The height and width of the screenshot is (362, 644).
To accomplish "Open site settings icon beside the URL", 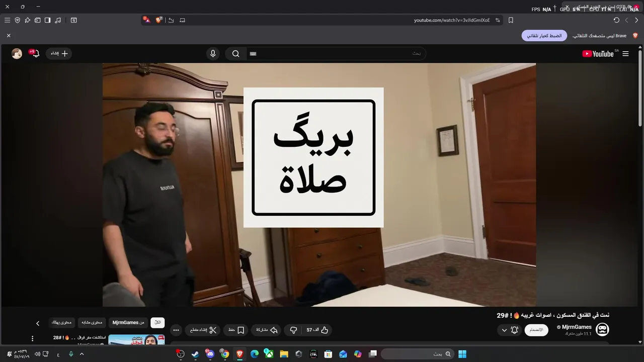I will click(x=498, y=20).
